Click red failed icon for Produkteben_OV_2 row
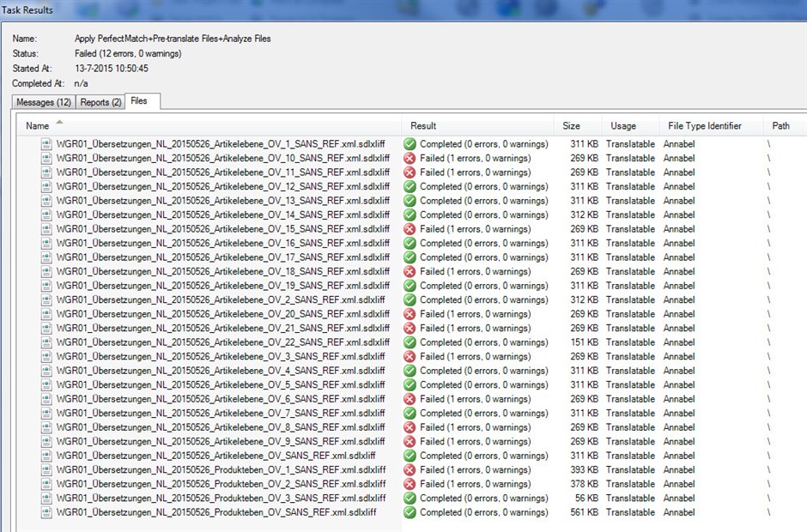The image size is (807, 532). [x=410, y=484]
